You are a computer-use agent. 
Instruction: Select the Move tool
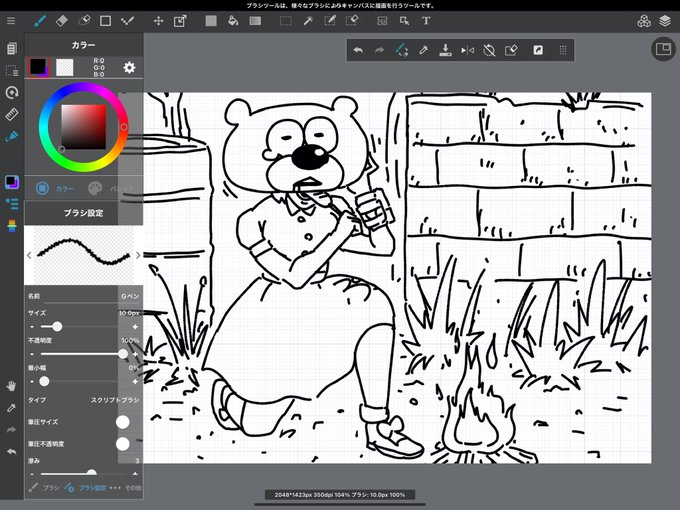coord(158,21)
